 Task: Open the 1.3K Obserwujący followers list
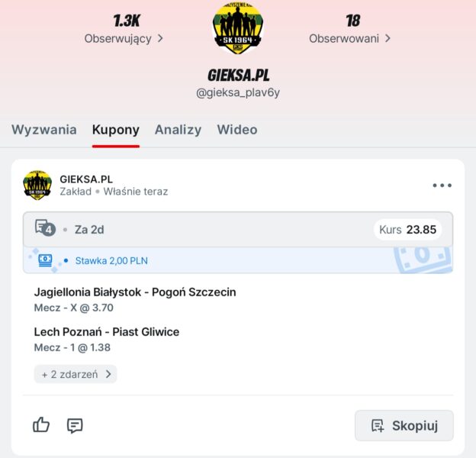(x=124, y=29)
